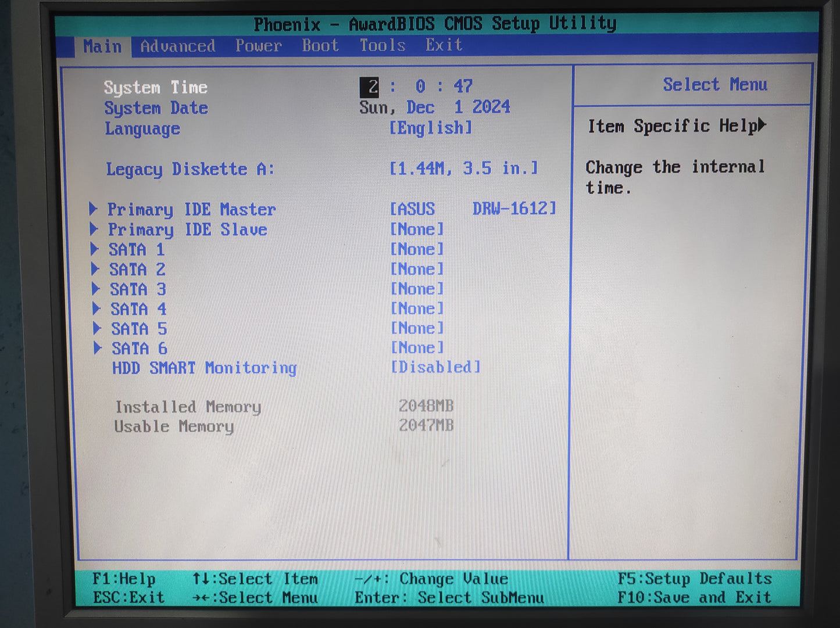The height and width of the screenshot is (628, 840).
Task: Go to the Power menu tab
Action: pyautogui.click(x=258, y=45)
